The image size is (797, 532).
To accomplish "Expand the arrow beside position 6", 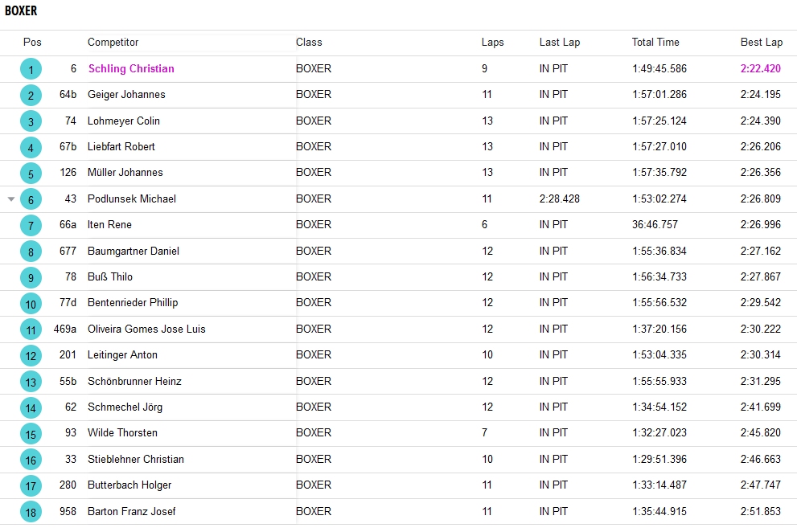I will 10,199.
